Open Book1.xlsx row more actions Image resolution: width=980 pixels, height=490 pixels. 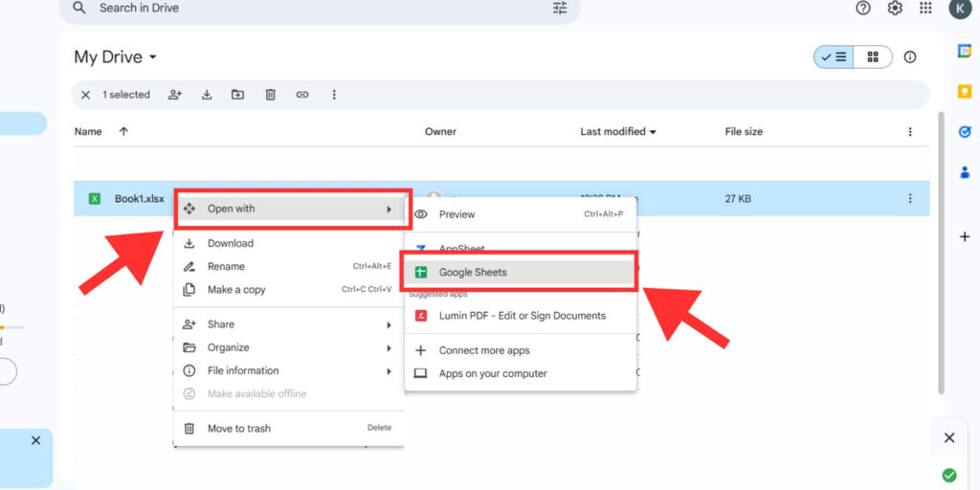(x=910, y=199)
